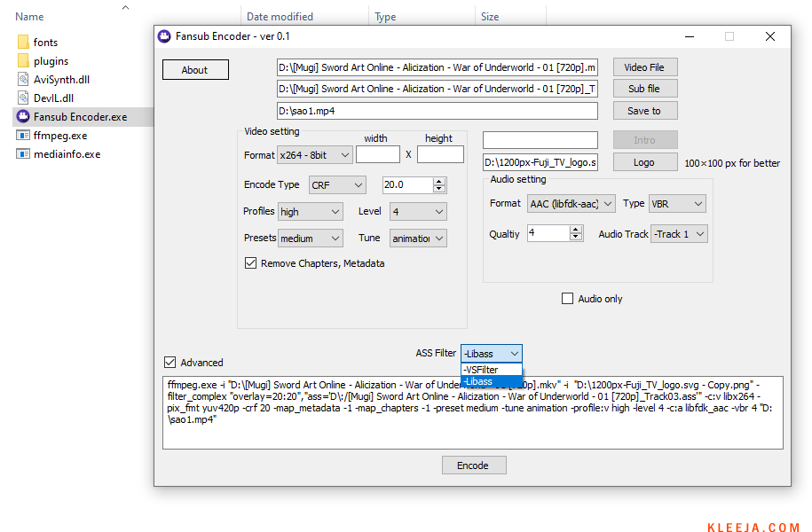Disable the Advanced checkbox
This screenshot has width=812, height=532.
coord(170,363)
